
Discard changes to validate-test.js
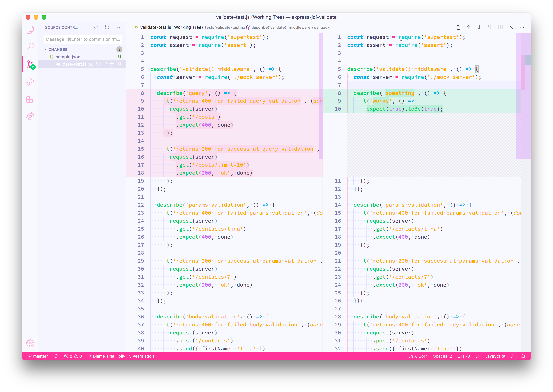point(105,64)
